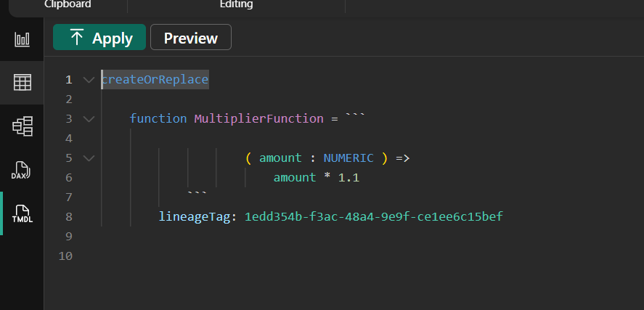Switch to the Table view icon

coord(22,82)
